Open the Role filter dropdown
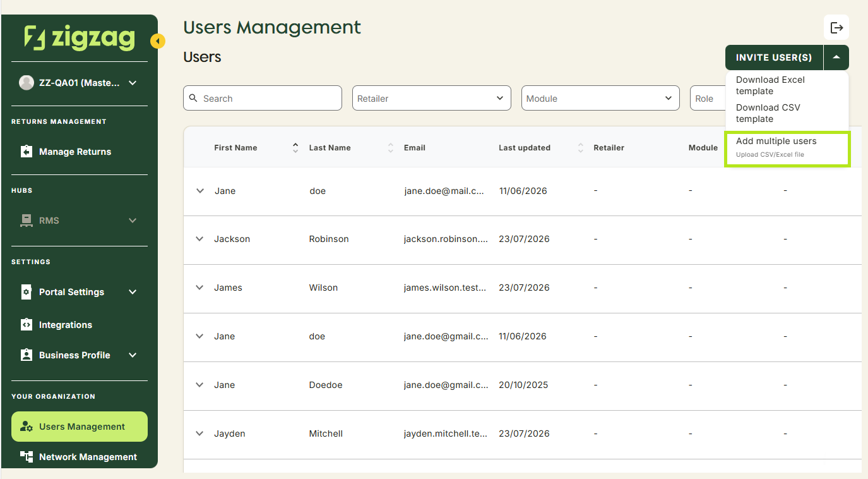868x479 pixels. click(708, 99)
